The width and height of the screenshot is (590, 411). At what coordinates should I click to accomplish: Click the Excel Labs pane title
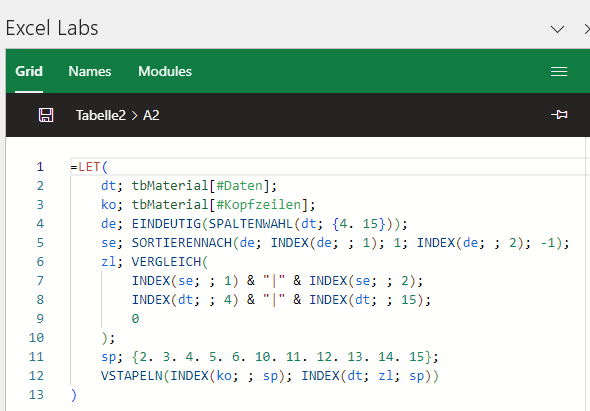[x=52, y=28]
